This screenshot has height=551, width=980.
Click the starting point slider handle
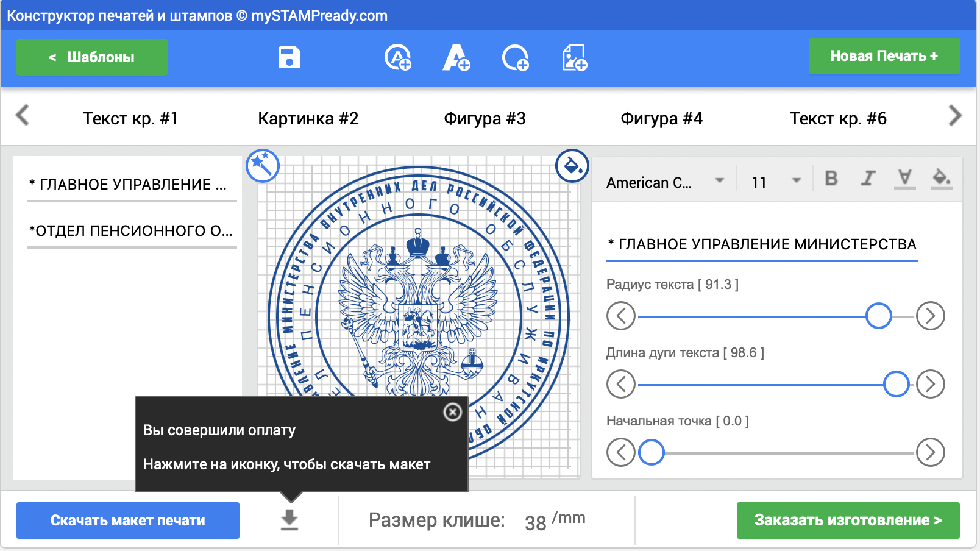coord(652,452)
